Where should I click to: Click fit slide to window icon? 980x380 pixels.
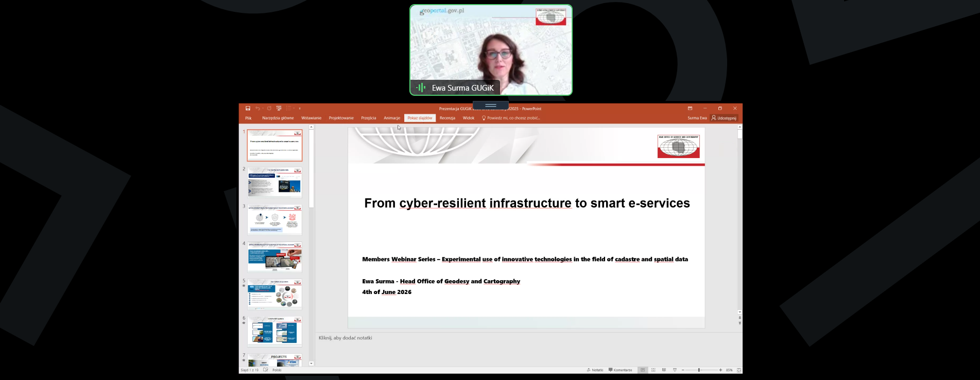[739, 370]
